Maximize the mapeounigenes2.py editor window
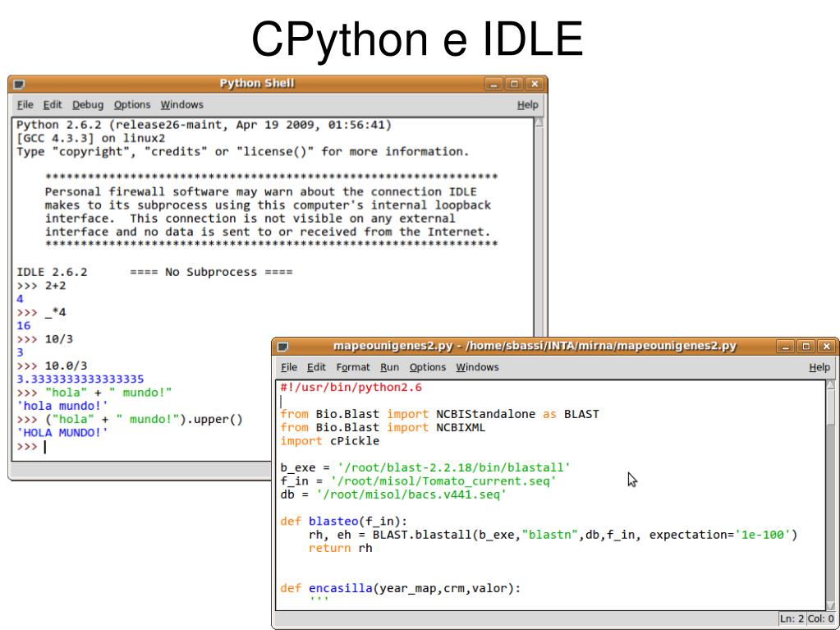The width and height of the screenshot is (840, 630). click(x=806, y=347)
